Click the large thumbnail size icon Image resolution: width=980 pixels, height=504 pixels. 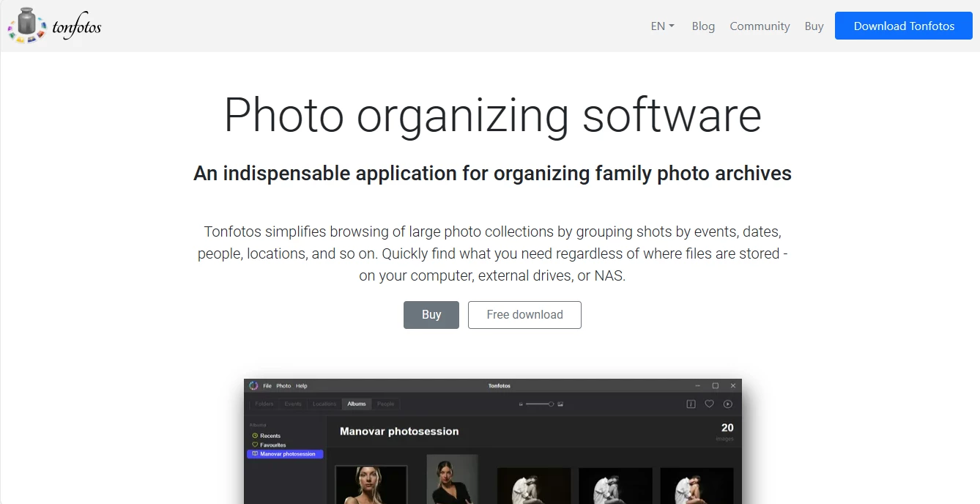click(560, 404)
